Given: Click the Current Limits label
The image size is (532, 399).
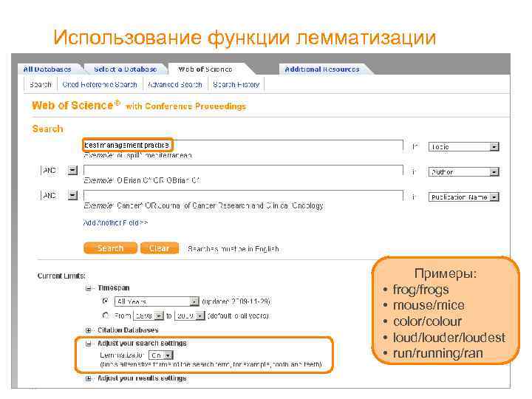Looking at the screenshot, I should pos(61,276).
